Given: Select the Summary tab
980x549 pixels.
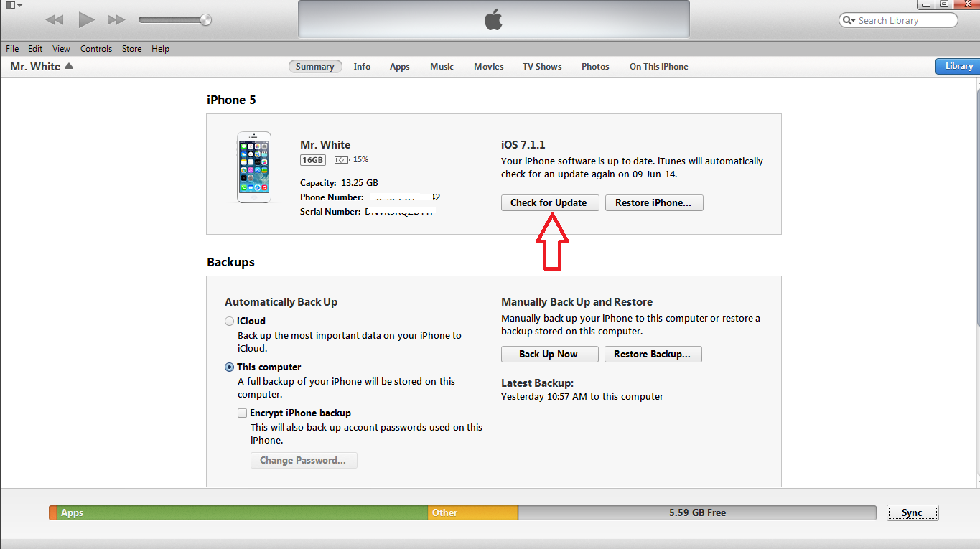Looking at the screenshot, I should 315,67.
